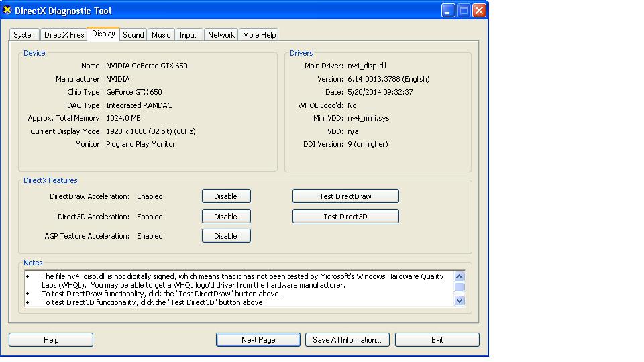Disable Direct3D Acceleration
The height and width of the screenshot is (362, 644).
(225, 217)
